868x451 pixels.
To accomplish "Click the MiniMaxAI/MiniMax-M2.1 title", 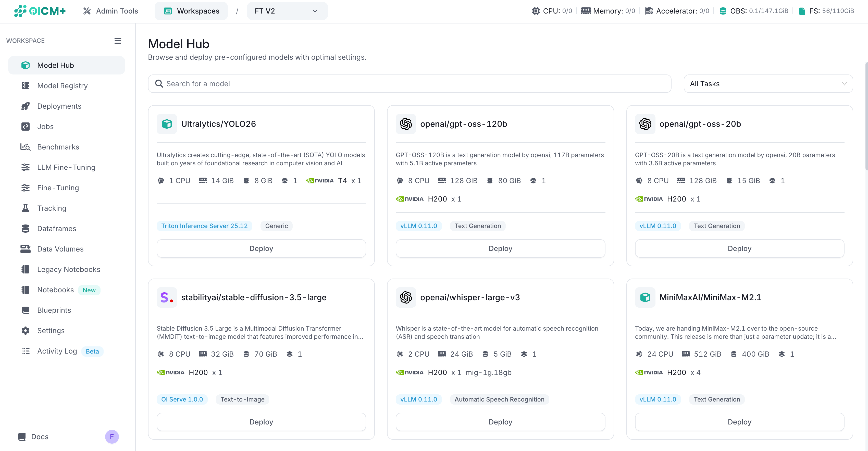I will (710, 297).
